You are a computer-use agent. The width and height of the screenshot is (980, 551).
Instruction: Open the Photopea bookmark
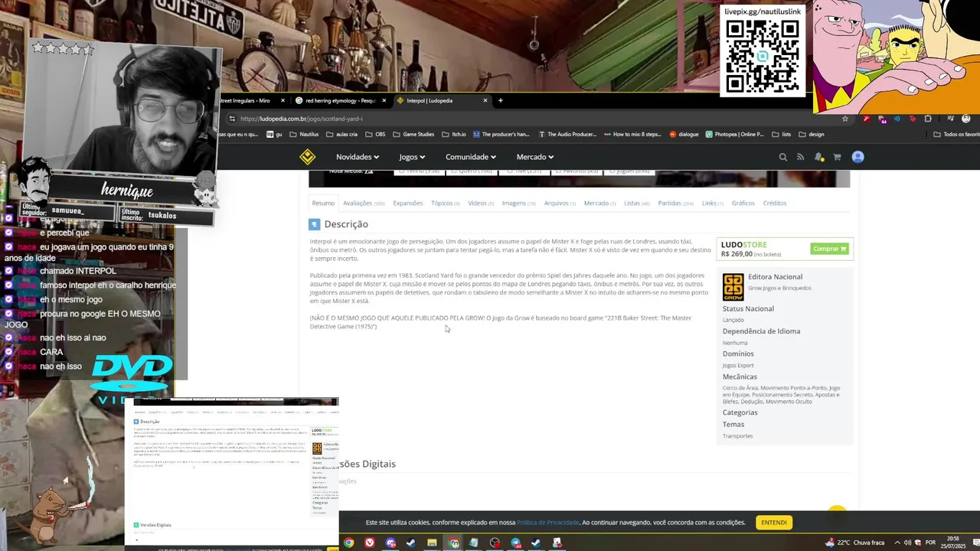(x=735, y=134)
